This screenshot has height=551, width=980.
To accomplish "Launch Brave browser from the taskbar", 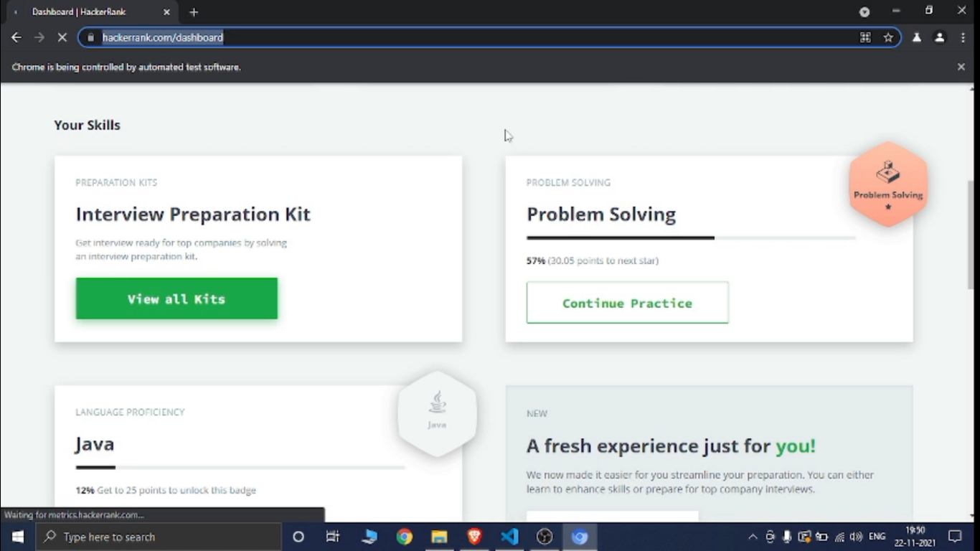I will [474, 537].
